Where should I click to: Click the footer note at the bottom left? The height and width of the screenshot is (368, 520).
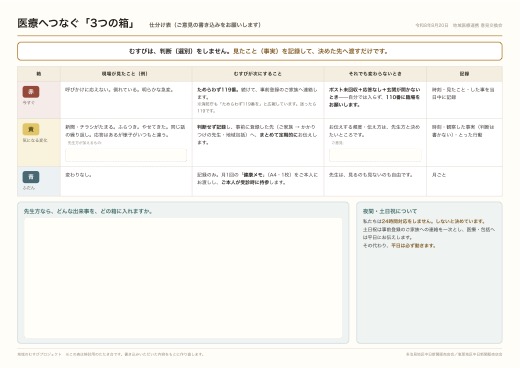[111, 354]
